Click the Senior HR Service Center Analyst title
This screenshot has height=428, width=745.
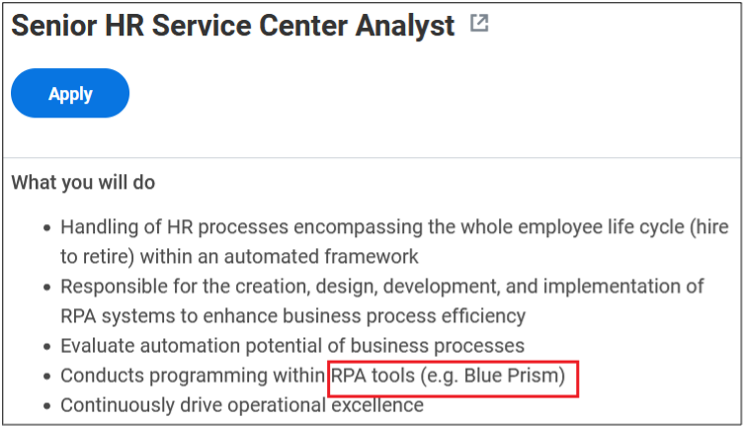pyautogui.click(x=233, y=25)
